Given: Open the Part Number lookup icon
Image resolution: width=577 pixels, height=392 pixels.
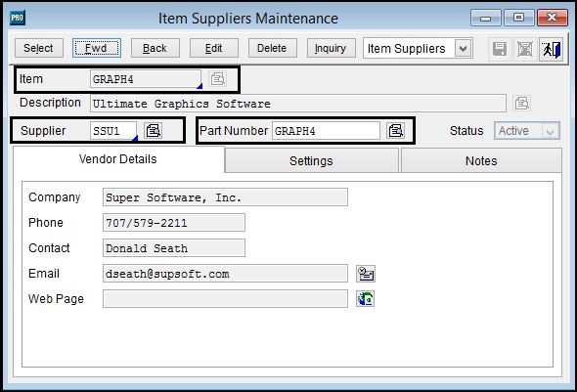Looking at the screenshot, I should [396, 131].
